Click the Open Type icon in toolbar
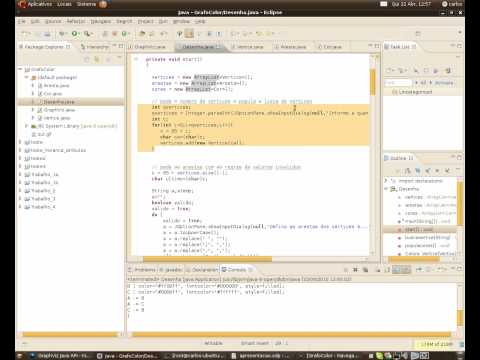Image resolution: width=480 pixels, height=360 pixels. (x=142, y=33)
